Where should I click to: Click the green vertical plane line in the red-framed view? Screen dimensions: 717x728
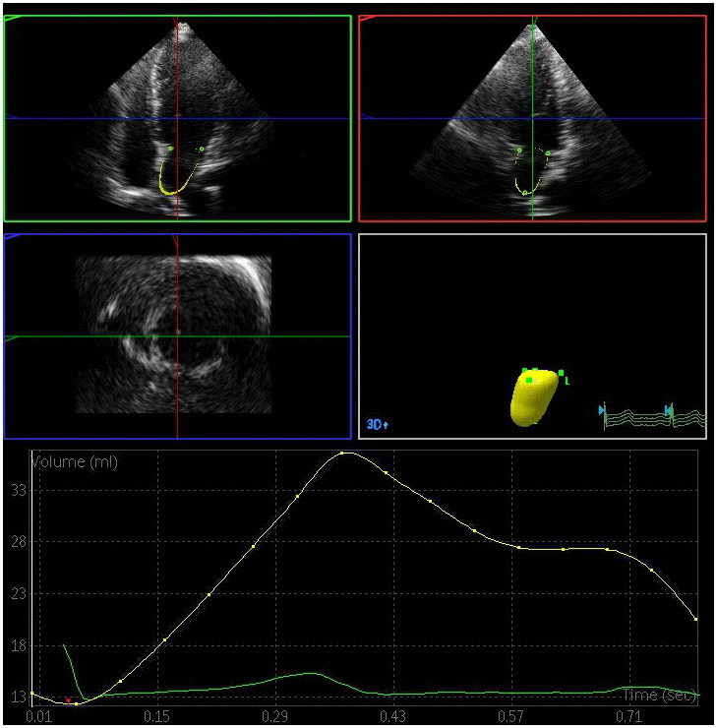(532, 79)
